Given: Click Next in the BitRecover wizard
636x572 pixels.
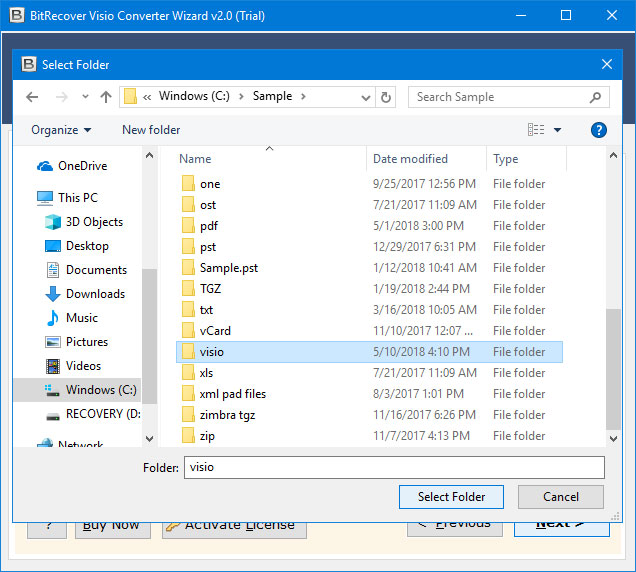Looking at the screenshot, I should point(562,527).
